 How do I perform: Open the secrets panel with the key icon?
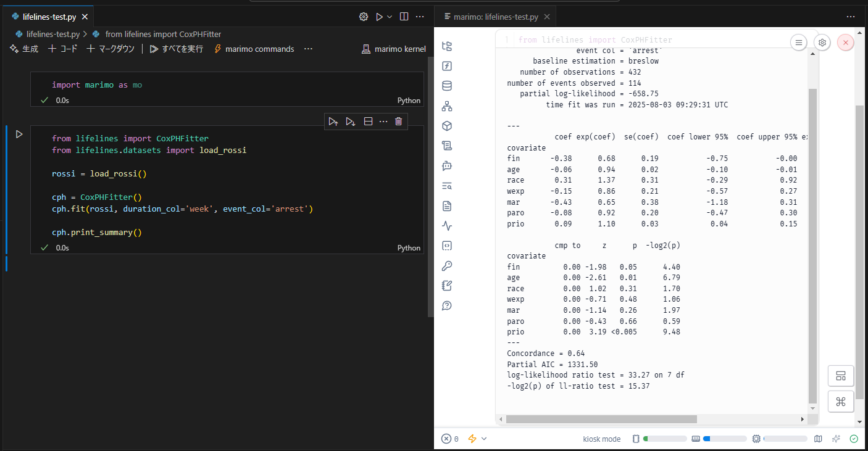click(447, 266)
